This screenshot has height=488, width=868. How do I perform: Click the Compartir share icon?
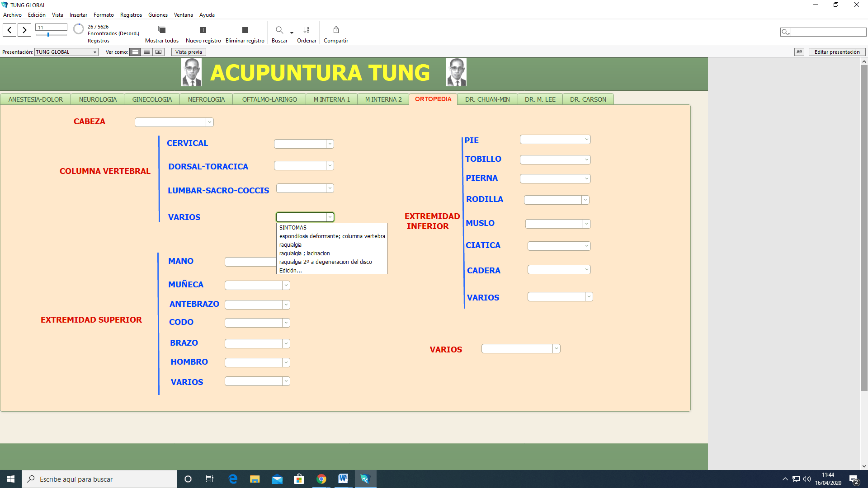[336, 30]
